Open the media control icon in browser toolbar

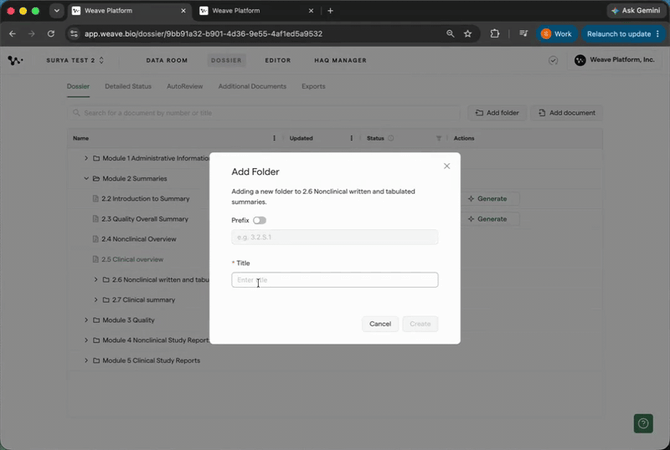(x=523, y=34)
